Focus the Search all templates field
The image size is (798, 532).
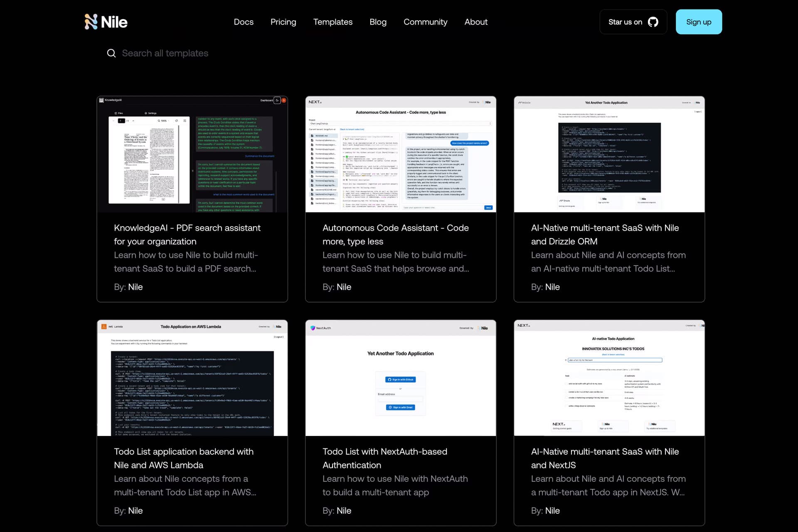click(165, 53)
